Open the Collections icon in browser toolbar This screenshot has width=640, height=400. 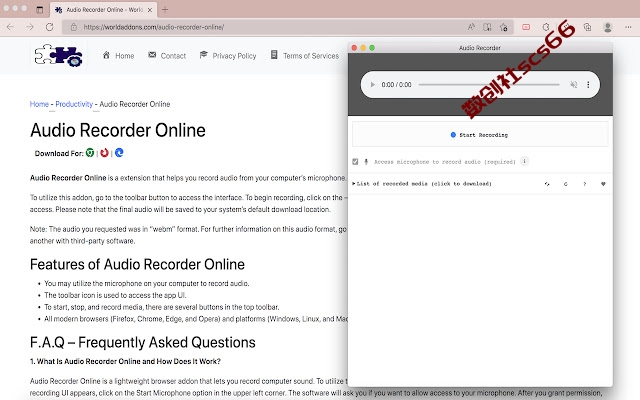tap(587, 27)
